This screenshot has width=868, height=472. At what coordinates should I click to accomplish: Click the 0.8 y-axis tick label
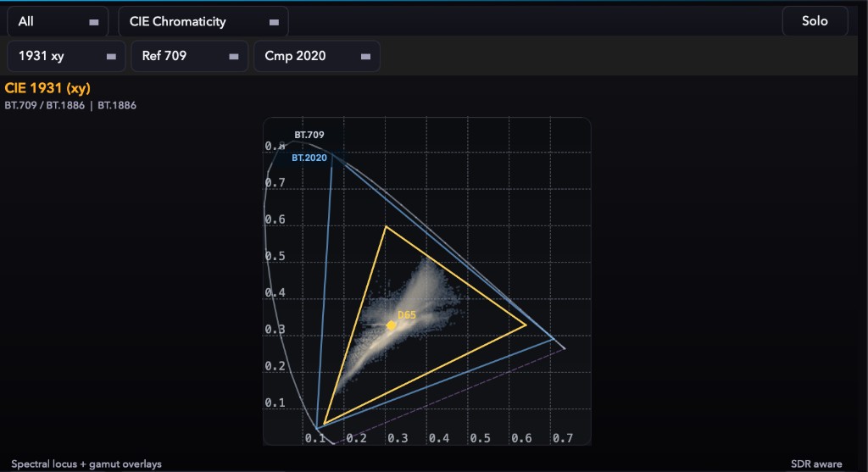(275, 146)
